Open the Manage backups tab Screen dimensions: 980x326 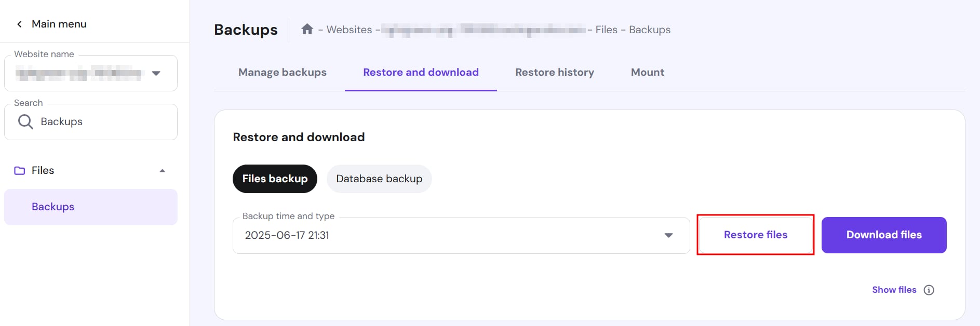(x=282, y=73)
